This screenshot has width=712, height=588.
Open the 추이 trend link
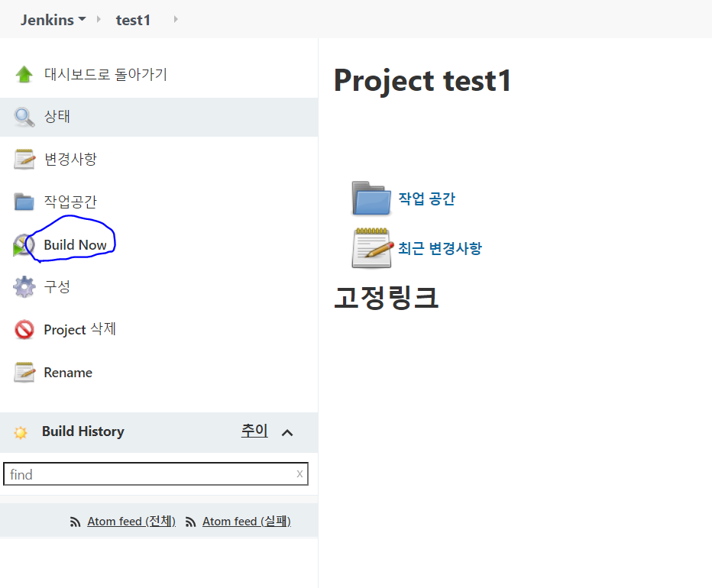tap(254, 431)
